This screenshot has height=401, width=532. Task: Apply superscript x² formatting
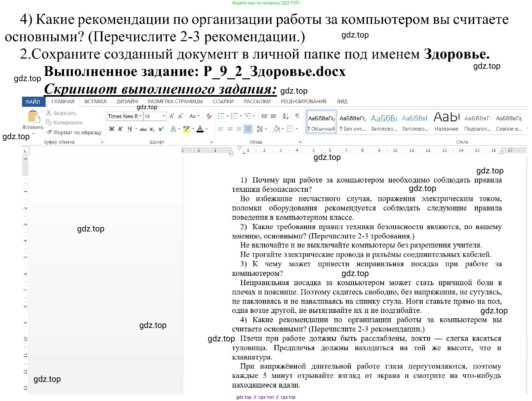click(161, 129)
